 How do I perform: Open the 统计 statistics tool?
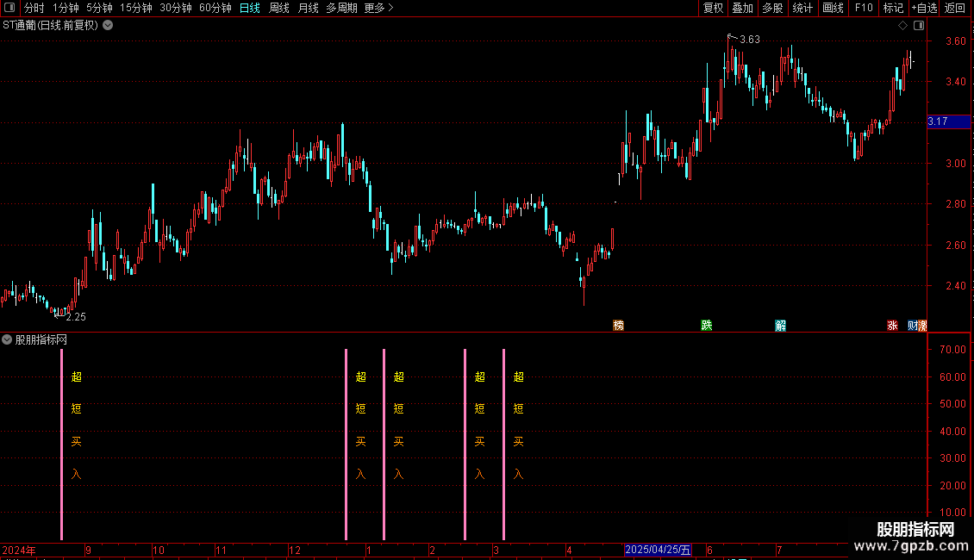[x=802, y=8]
